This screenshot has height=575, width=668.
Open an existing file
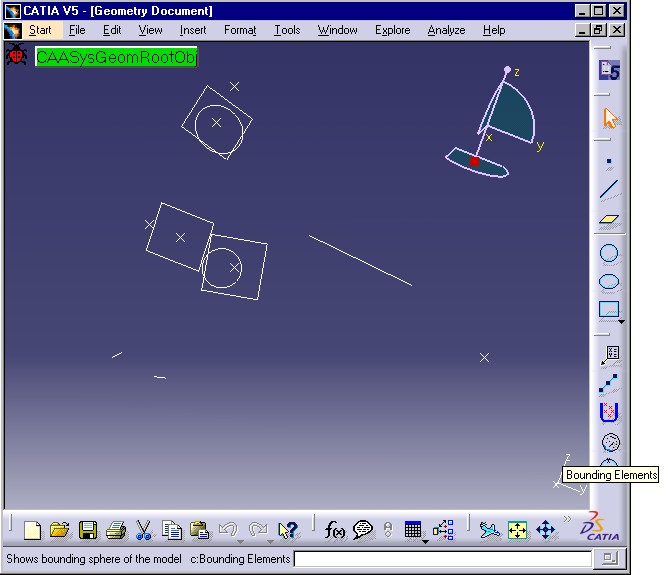(x=59, y=530)
